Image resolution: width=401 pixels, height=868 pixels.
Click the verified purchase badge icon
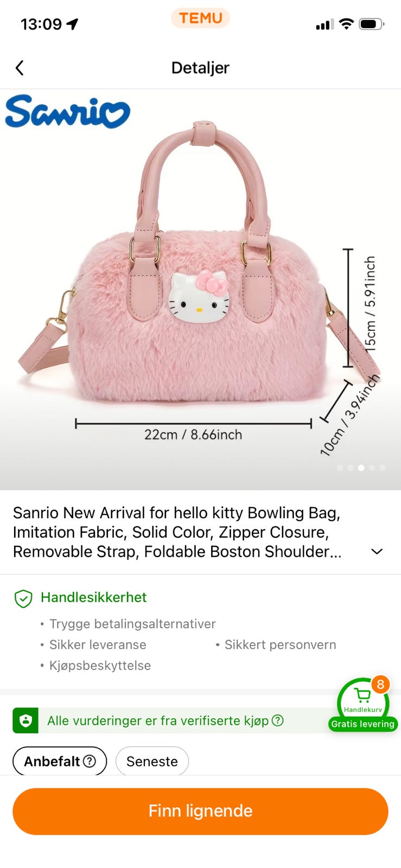(26, 720)
